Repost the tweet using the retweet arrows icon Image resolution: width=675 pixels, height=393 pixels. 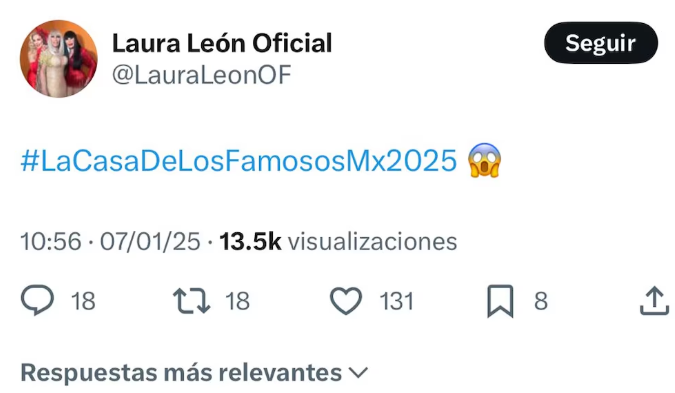pyautogui.click(x=192, y=300)
